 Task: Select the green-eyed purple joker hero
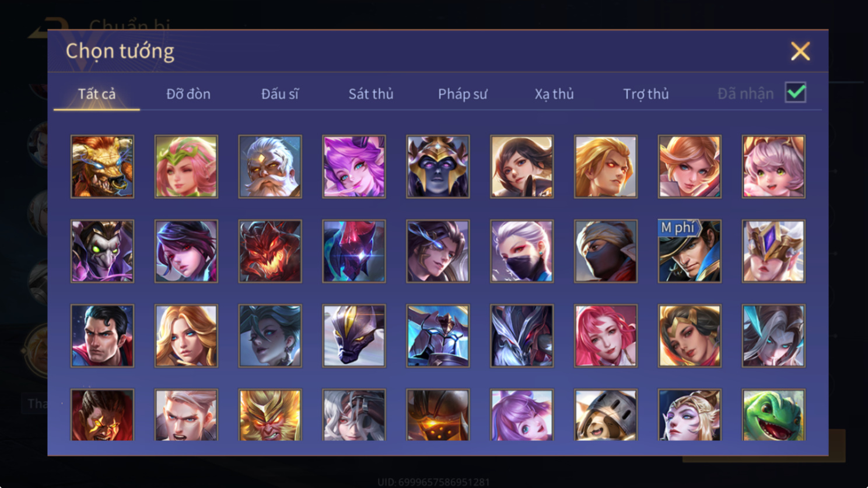(102, 251)
